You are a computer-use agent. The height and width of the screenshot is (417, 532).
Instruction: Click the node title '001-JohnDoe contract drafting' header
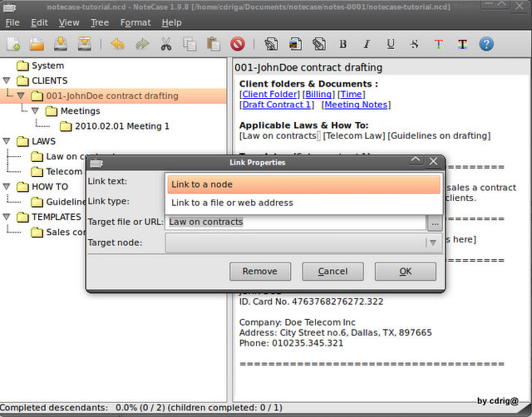[308, 67]
